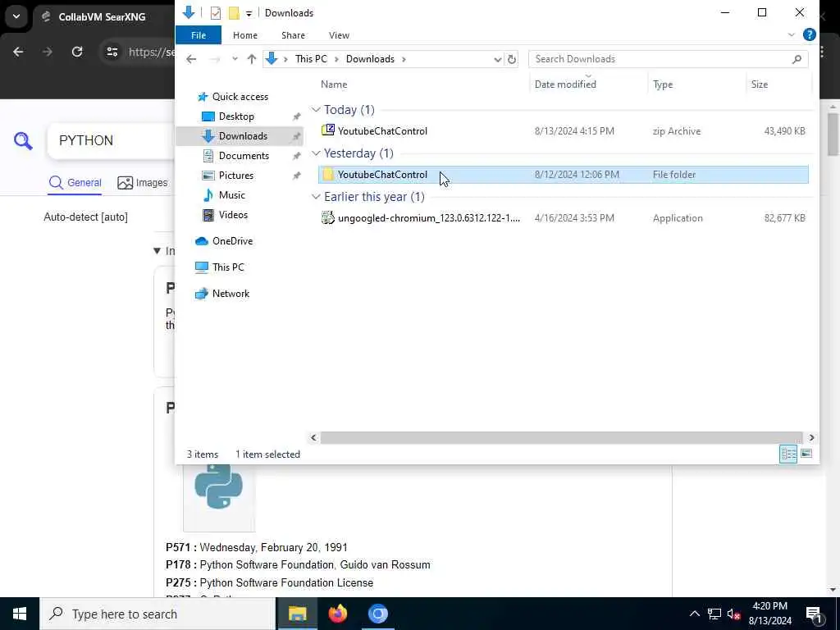Switch to Large icons view layout
The height and width of the screenshot is (630, 840).
pyautogui.click(x=806, y=454)
